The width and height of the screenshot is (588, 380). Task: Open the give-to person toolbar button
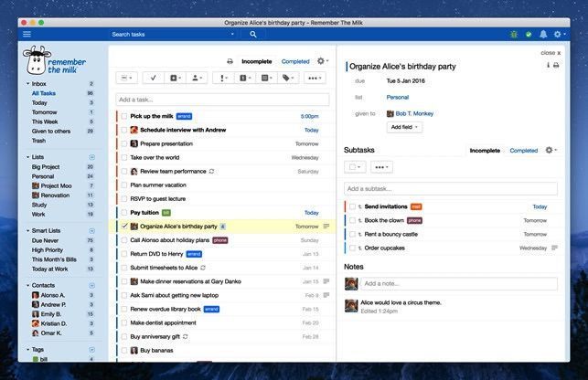pyautogui.click(x=197, y=78)
